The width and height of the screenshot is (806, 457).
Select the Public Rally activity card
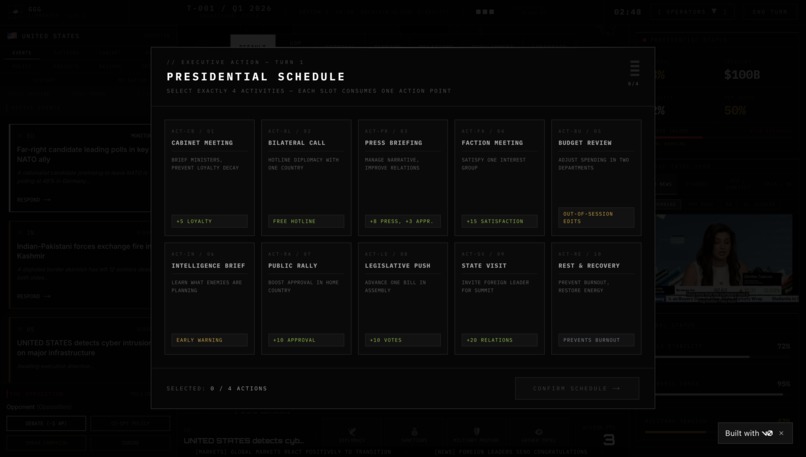[x=306, y=299]
